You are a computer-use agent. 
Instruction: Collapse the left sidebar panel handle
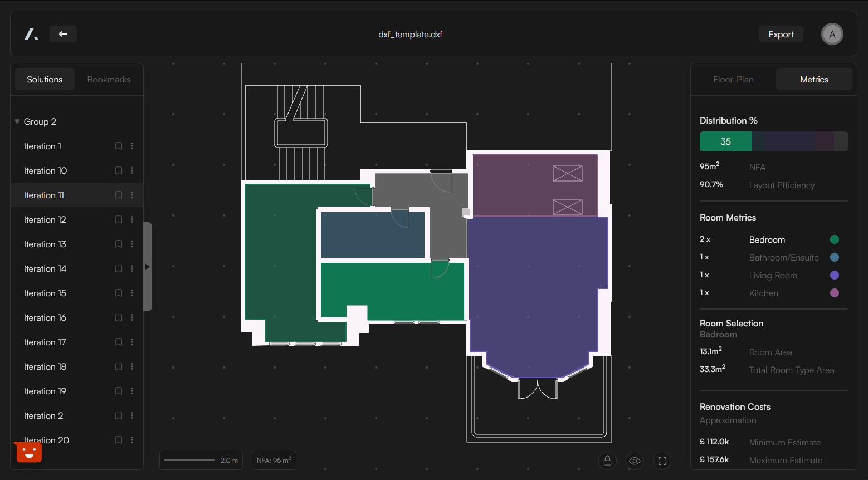pyautogui.click(x=148, y=267)
